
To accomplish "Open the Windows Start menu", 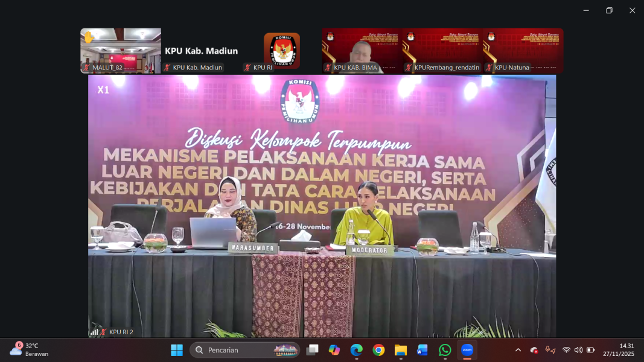I will pos(177,350).
